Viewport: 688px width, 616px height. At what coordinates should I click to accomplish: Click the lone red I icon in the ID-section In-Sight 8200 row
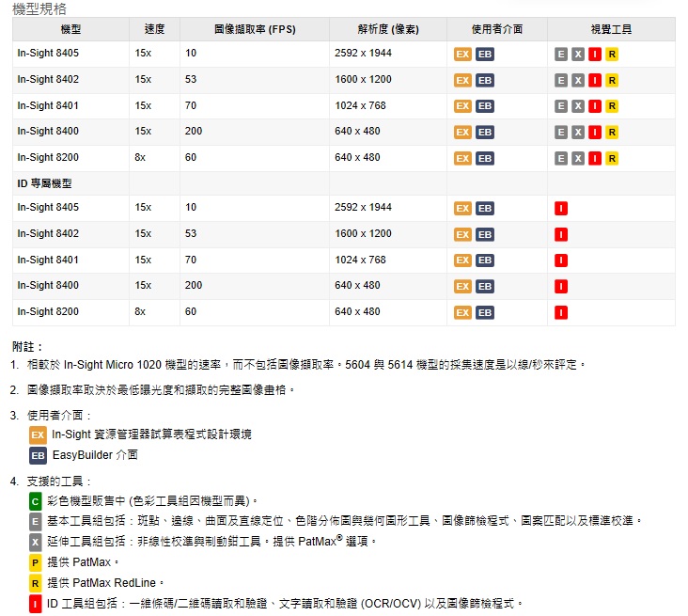(561, 312)
